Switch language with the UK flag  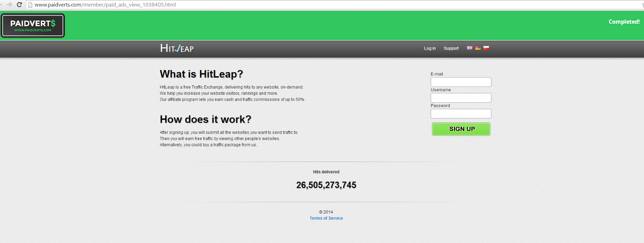[x=469, y=48]
